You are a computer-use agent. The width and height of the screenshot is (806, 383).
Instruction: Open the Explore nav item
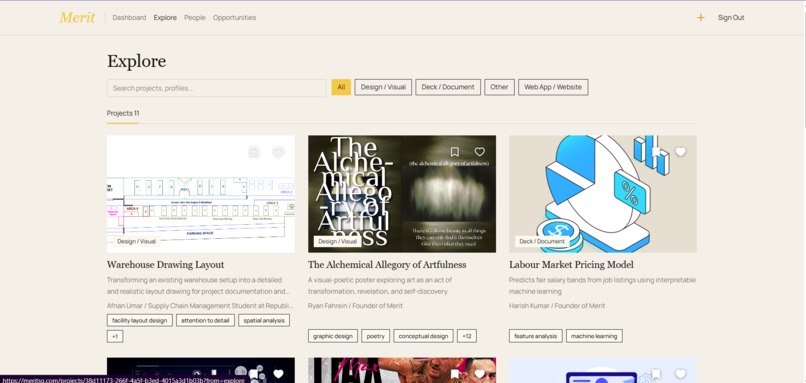point(165,17)
